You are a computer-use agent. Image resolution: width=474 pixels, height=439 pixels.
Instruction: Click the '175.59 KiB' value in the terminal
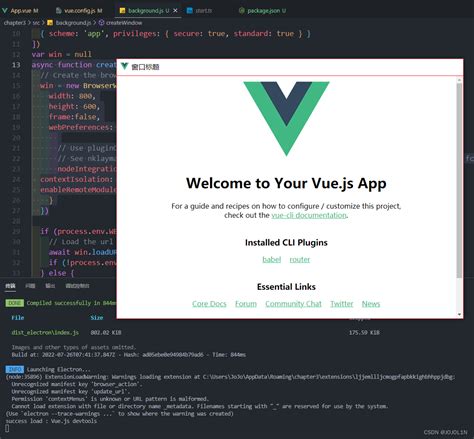(x=364, y=332)
